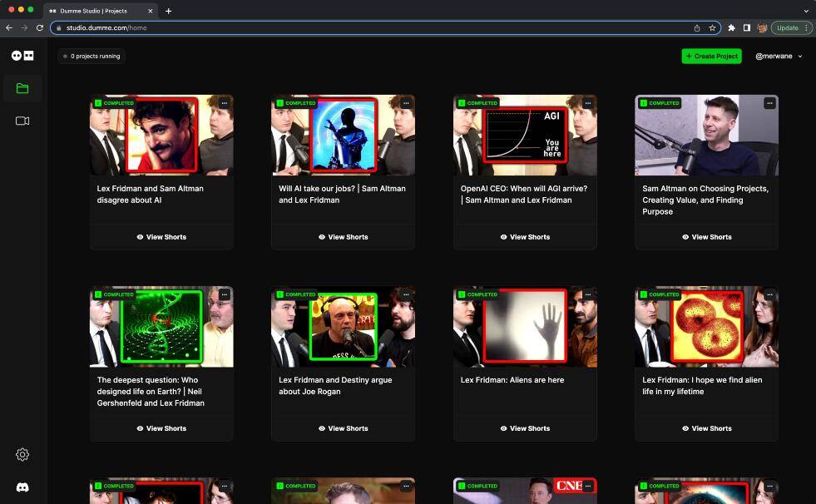Open the three-dot menu on Sam Altman Choosing Projects card
816x504 pixels.
pos(769,103)
